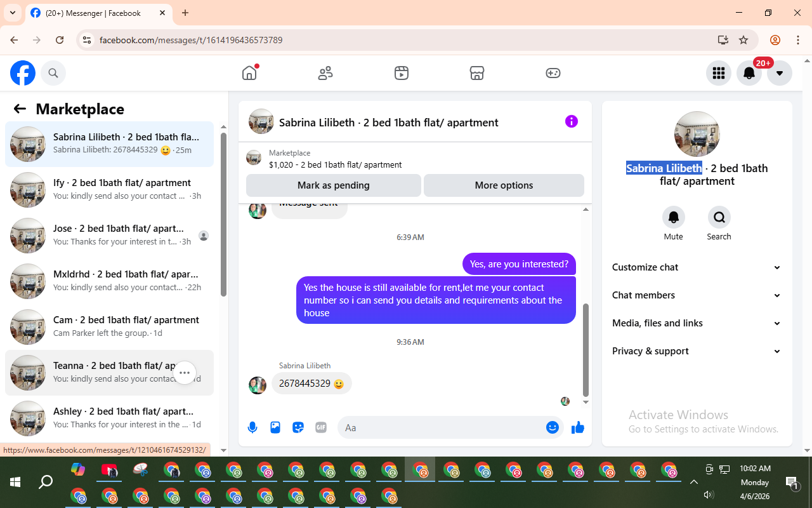812x508 pixels.
Task: Click the large profile photo in right panel
Action: [697, 134]
